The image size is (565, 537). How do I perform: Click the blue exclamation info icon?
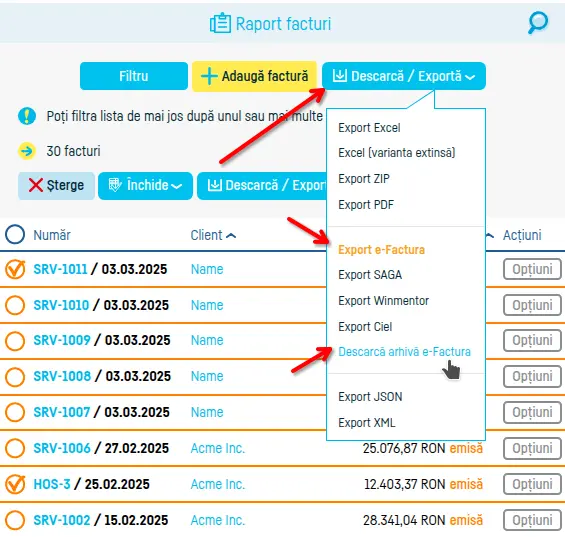(x=27, y=116)
